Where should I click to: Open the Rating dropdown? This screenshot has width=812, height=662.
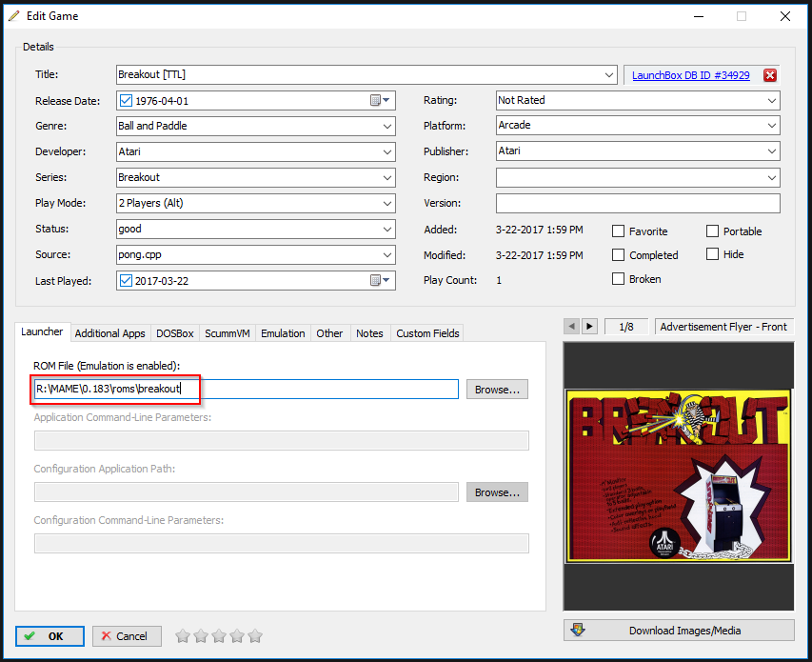772,101
